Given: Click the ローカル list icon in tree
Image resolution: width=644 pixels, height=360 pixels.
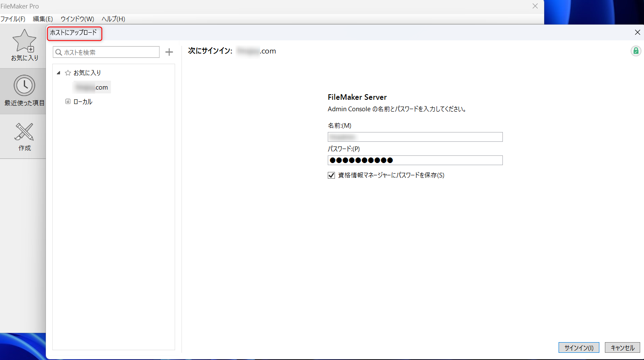Looking at the screenshot, I should (68, 102).
